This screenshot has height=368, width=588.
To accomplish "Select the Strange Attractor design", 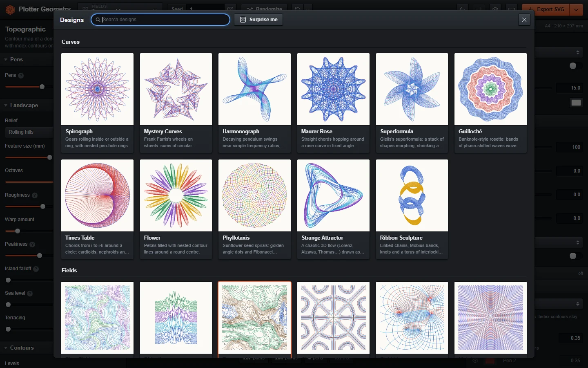I will 333,209.
